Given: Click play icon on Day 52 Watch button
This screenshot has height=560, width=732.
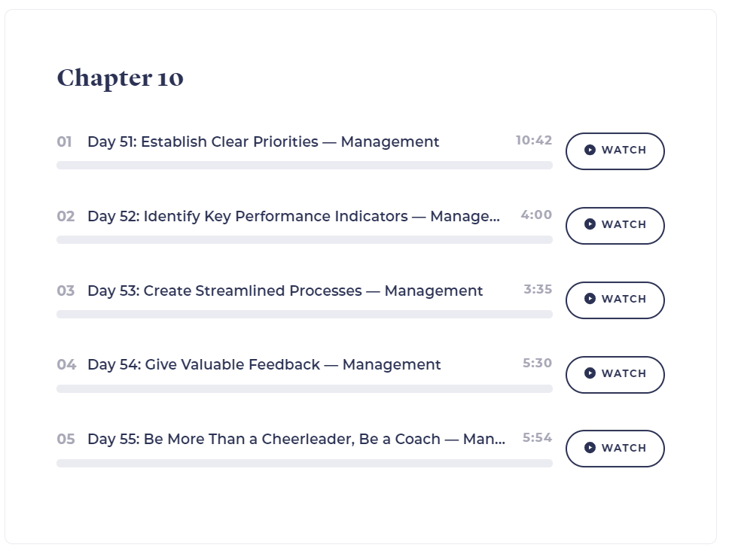Looking at the screenshot, I should [590, 224].
